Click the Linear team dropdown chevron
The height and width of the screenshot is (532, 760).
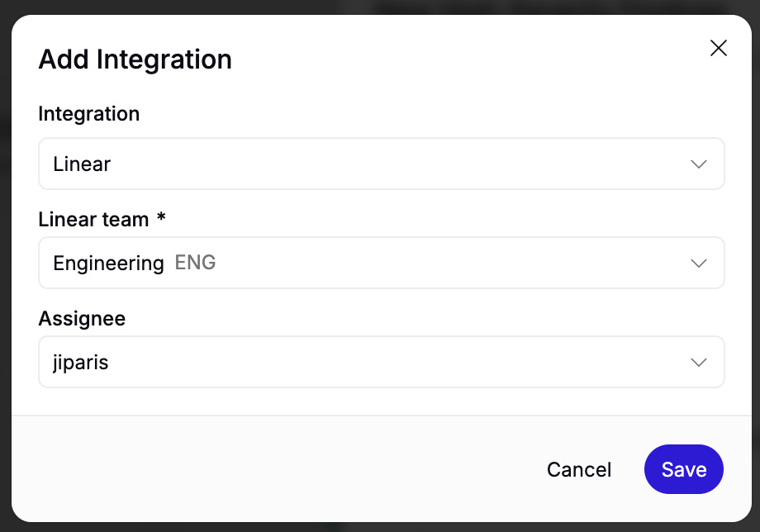[698, 263]
